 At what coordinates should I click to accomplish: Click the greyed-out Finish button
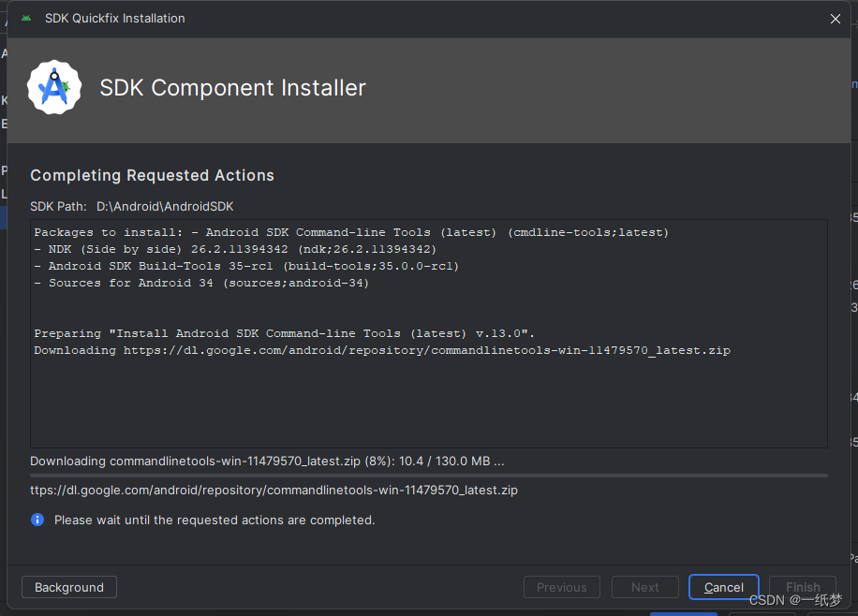802,587
